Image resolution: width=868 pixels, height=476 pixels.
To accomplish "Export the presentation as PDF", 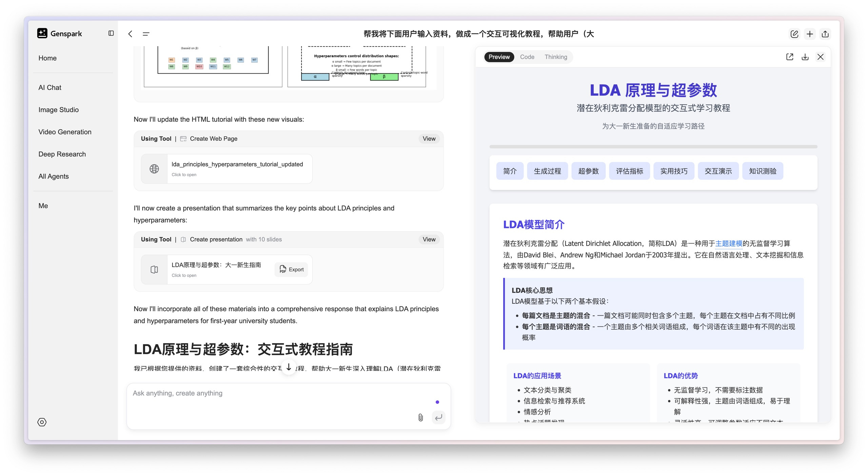I will [x=292, y=270].
